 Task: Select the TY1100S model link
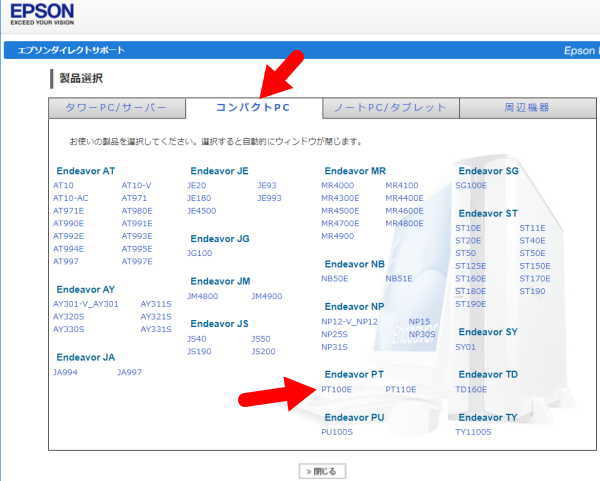(473, 432)
